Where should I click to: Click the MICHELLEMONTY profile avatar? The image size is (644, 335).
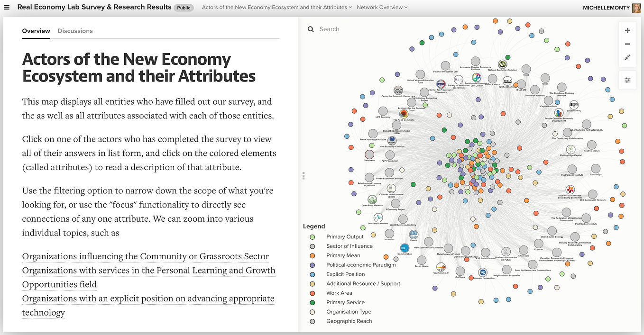point(636,8)
